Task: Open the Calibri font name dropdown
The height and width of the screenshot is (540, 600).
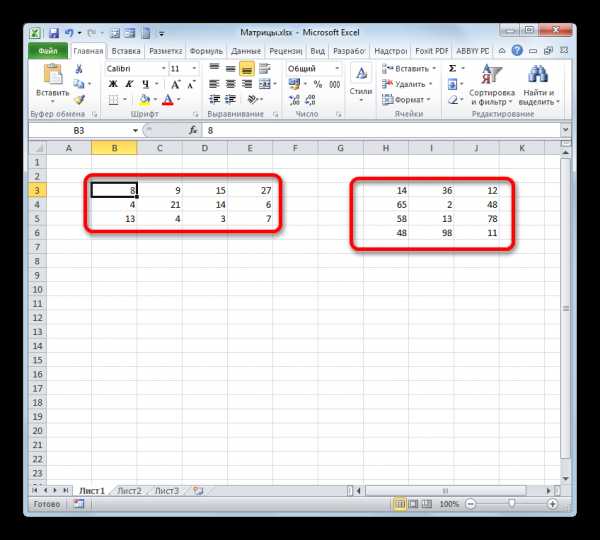Action: click(x=163, y=69)
